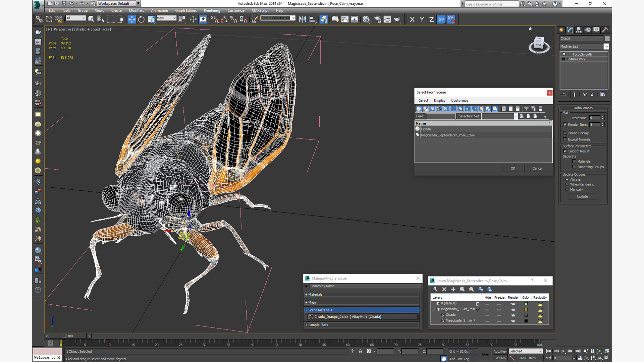Image resolution: width=644 pixels, height=362 pixels.
Task: Click Auto Key button
Action: [500, 352]
